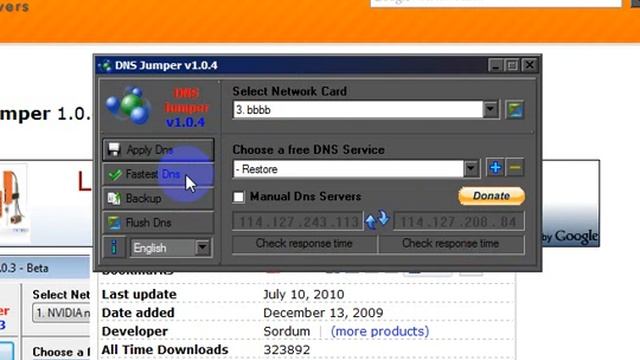The width and height of the screenshot is (640, 360).
Task: Enable the Manual Dns Servers checkbox
Action: (x=239, y=197)
